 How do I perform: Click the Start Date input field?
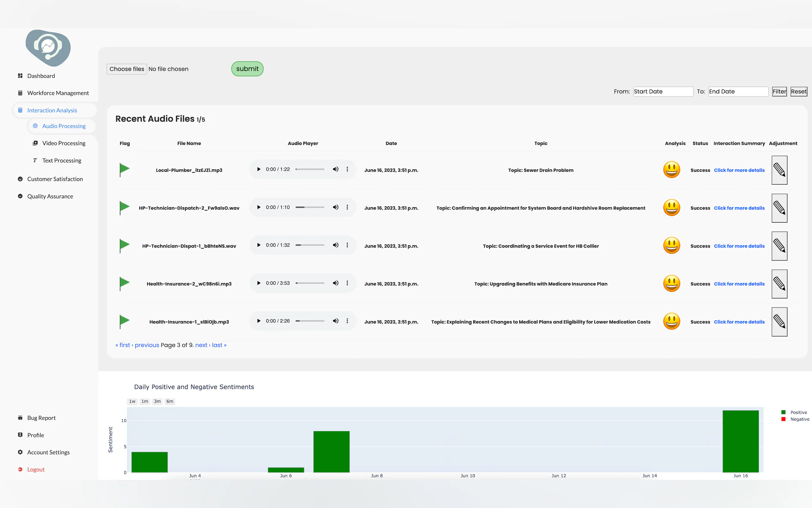point(663,91)
